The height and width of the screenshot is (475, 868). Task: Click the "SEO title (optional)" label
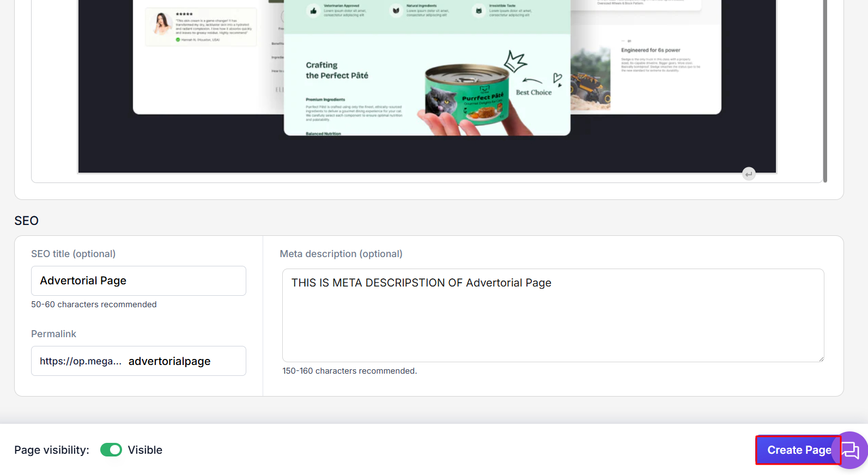pos(73,254)
